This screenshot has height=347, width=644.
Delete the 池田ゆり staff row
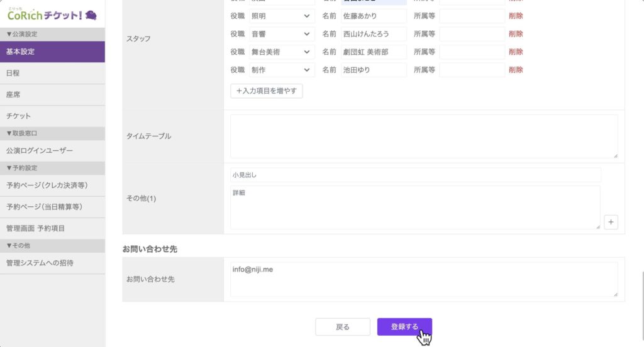point(516,70)
